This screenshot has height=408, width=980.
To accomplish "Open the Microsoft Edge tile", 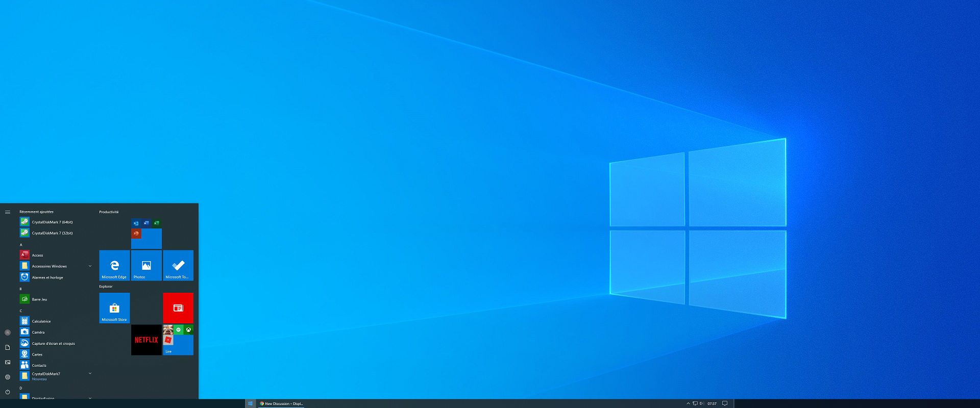I will click(x=114, y=265).
